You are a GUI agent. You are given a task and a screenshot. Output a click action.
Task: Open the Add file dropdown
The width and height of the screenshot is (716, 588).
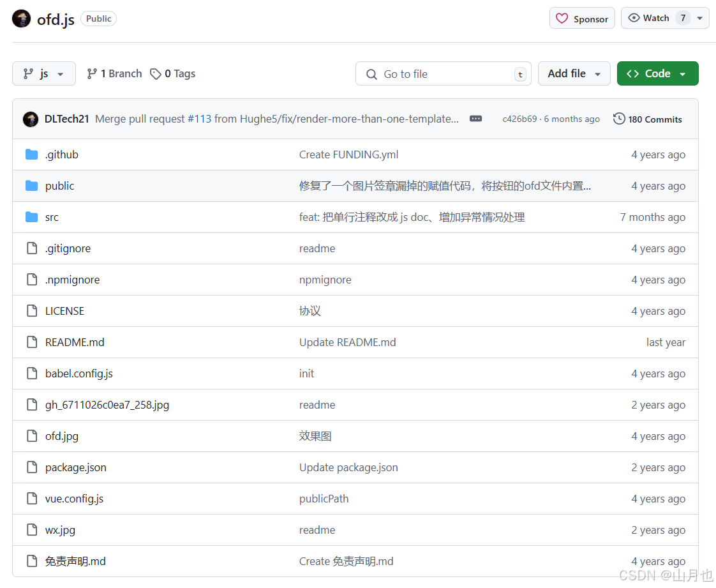click(x=574, y=73)
